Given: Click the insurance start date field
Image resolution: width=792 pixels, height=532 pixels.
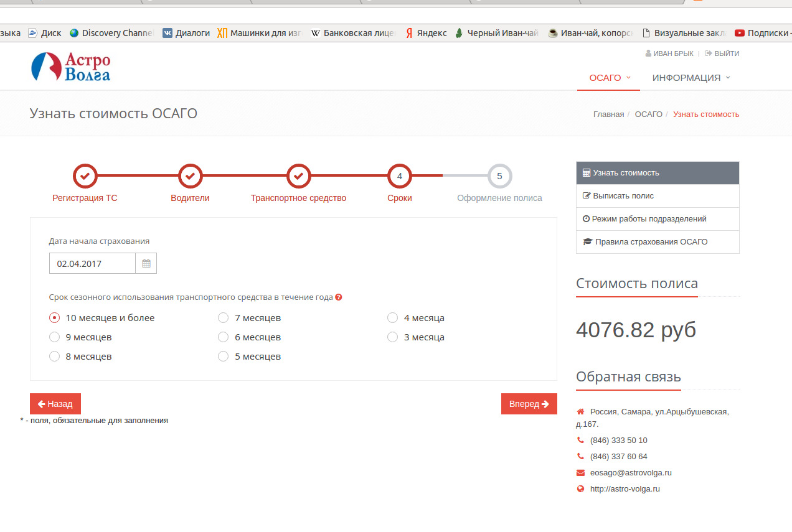Looking at the screenshot, I should [x=92, y=264].
